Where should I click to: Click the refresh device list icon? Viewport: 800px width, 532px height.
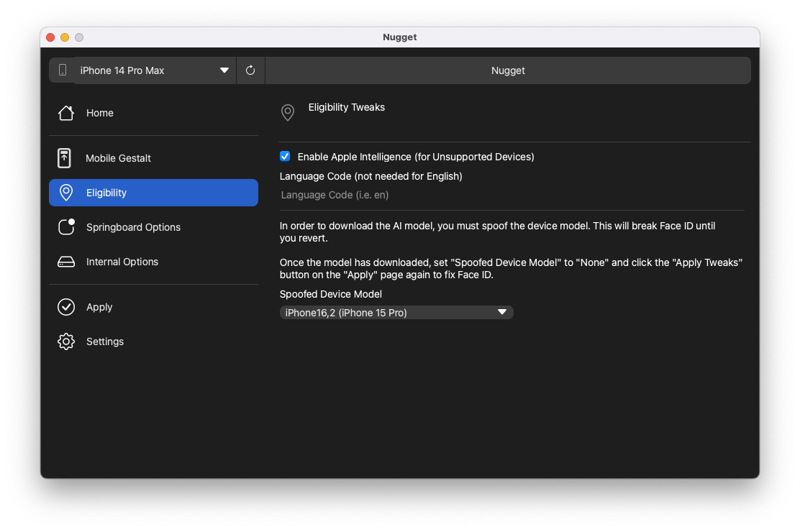tap(250, 70)
